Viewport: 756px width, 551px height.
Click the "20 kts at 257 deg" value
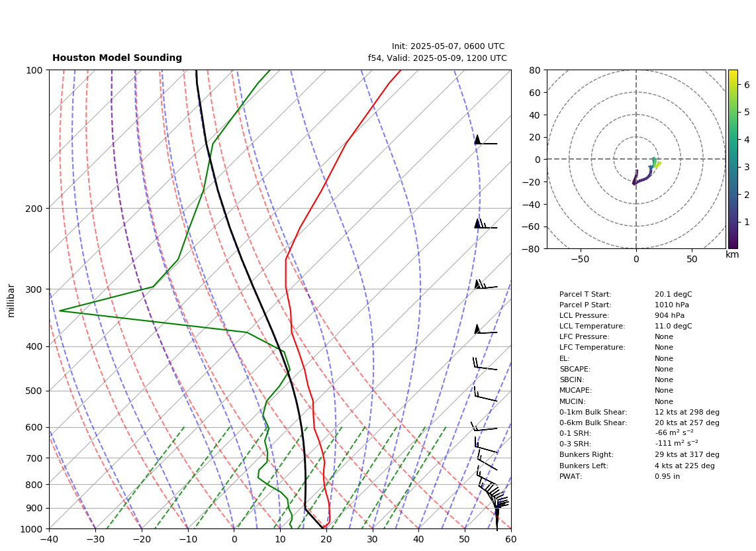(x=687, y=423)
